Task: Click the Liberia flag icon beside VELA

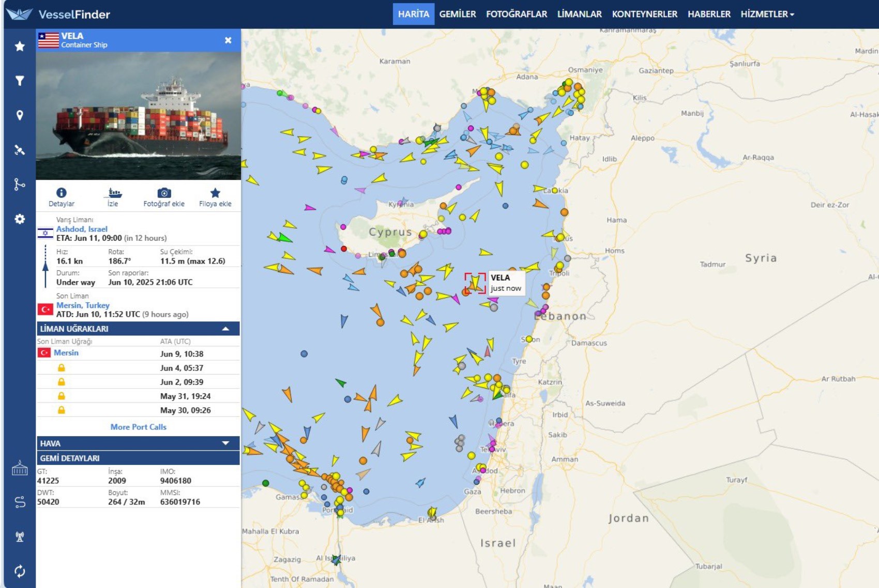Action: pos(49,40)
